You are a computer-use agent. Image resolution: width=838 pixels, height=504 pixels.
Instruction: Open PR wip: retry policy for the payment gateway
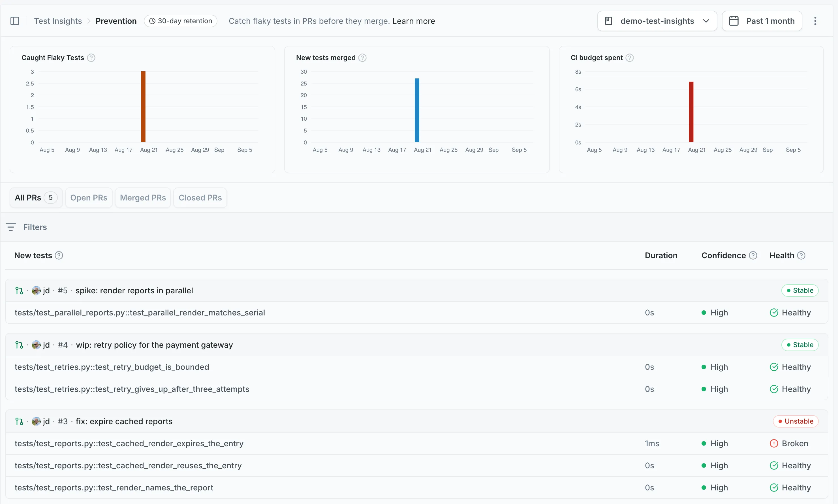[x=155, y=345]
